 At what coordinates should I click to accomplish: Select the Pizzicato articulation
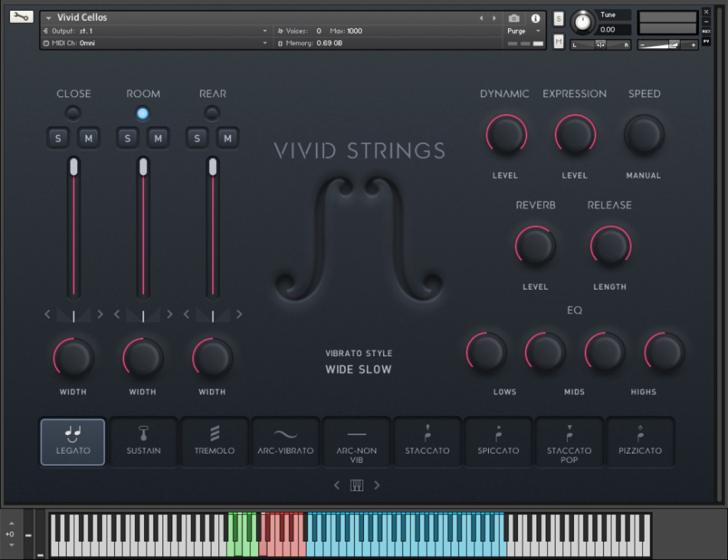[x=640, y=441]
